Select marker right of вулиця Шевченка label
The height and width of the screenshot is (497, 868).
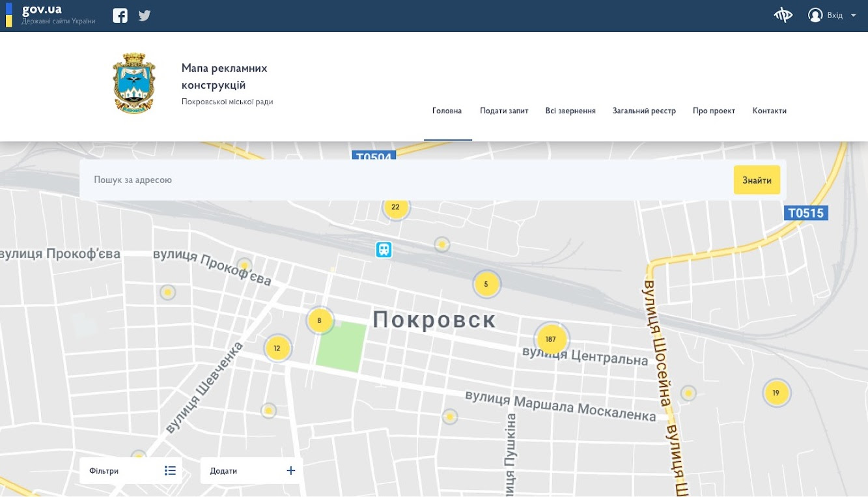pyautogui.click(x=268, y=411)
